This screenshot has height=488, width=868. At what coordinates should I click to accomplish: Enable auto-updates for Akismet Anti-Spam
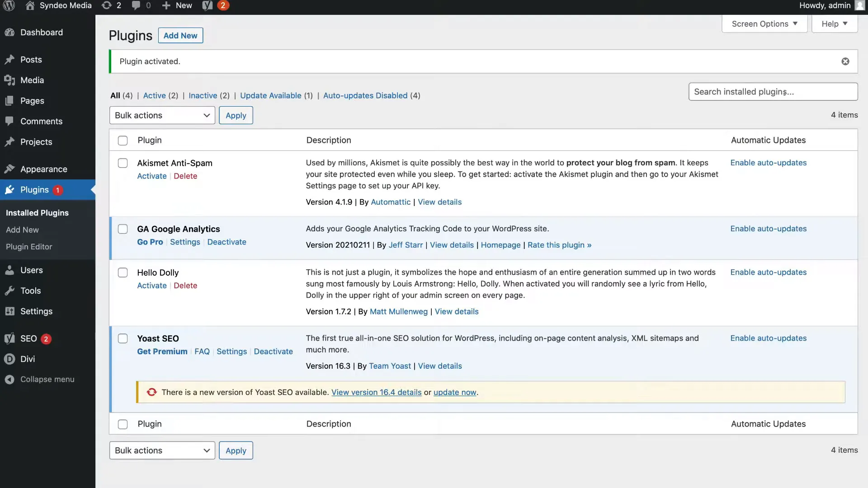(768, 163)
